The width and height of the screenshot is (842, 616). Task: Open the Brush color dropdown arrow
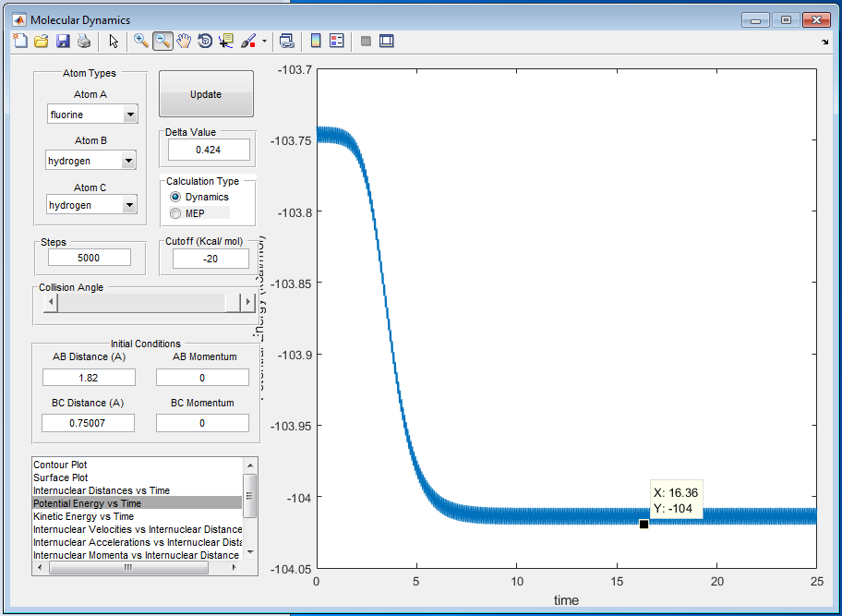coord(264,41)
